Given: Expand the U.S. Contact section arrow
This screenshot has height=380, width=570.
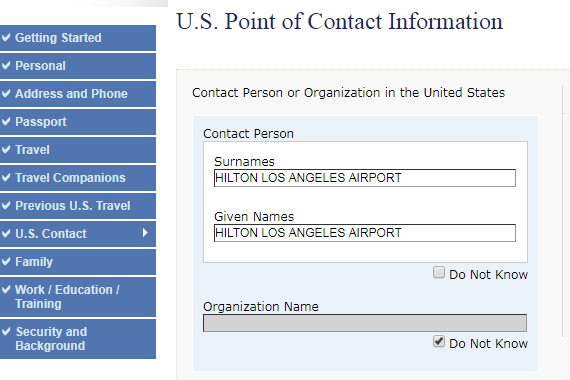Looking at the screenshot, I should tap(145, 233).
